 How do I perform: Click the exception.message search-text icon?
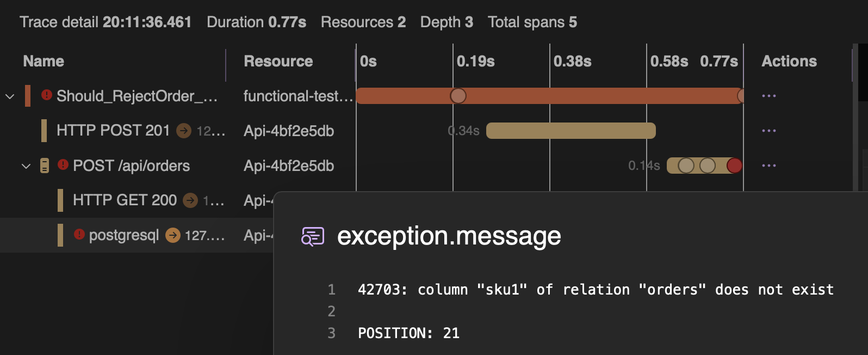[x=313, y=236]
